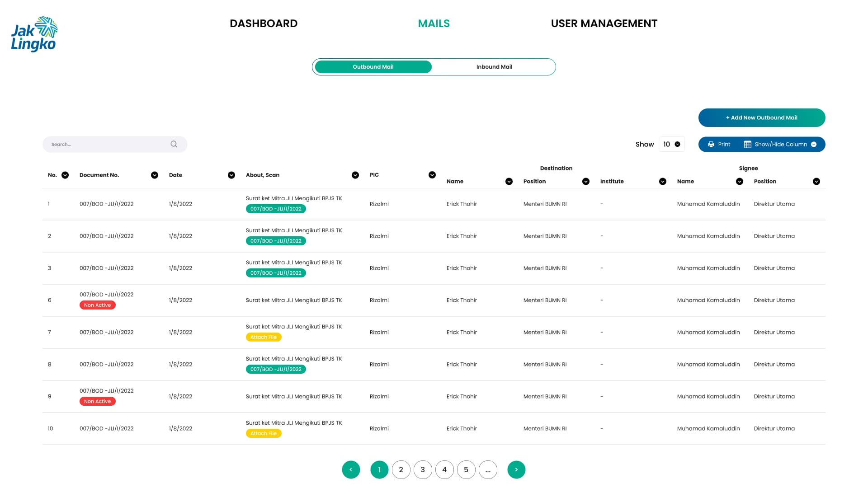
Task: Click the search magnifier icon
Action: click(174, 144)
